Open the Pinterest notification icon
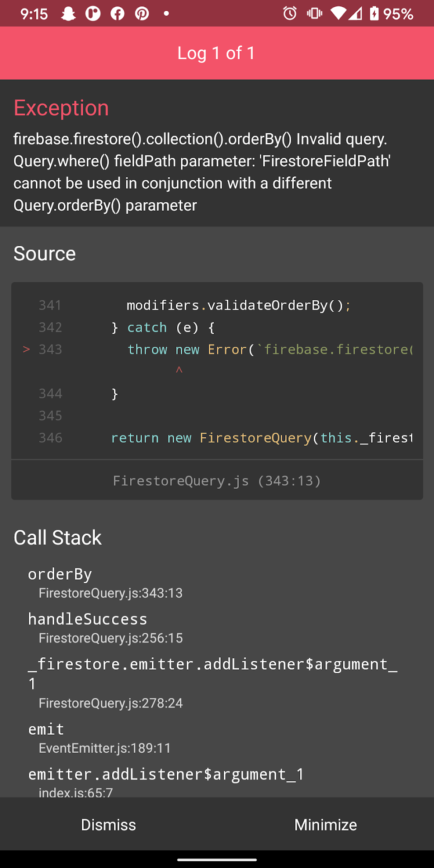434x868 pixels. pyautogui.click(x=142, y=14)
